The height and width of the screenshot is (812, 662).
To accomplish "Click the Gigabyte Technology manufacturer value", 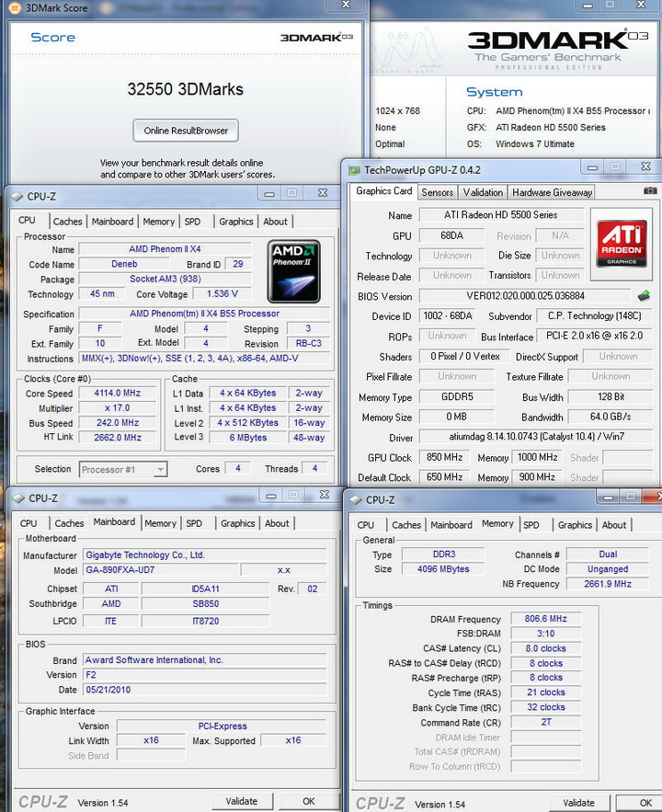I will pos(204,555).
